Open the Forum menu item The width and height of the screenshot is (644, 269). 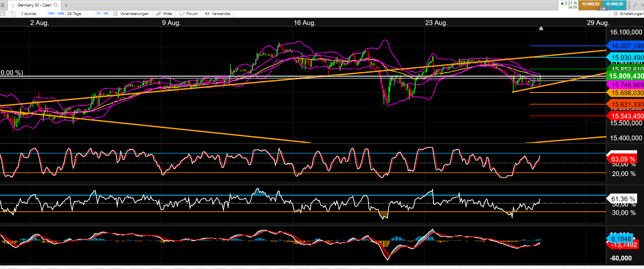(x=189, y=13)
